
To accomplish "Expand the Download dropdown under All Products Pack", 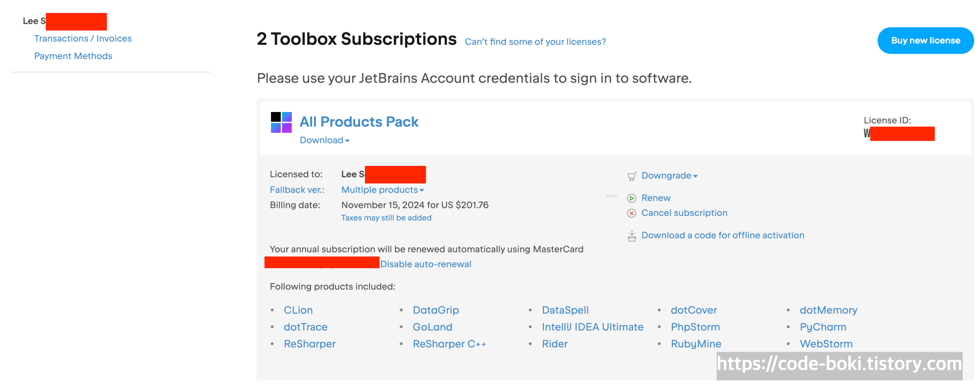I will point(324,140).
